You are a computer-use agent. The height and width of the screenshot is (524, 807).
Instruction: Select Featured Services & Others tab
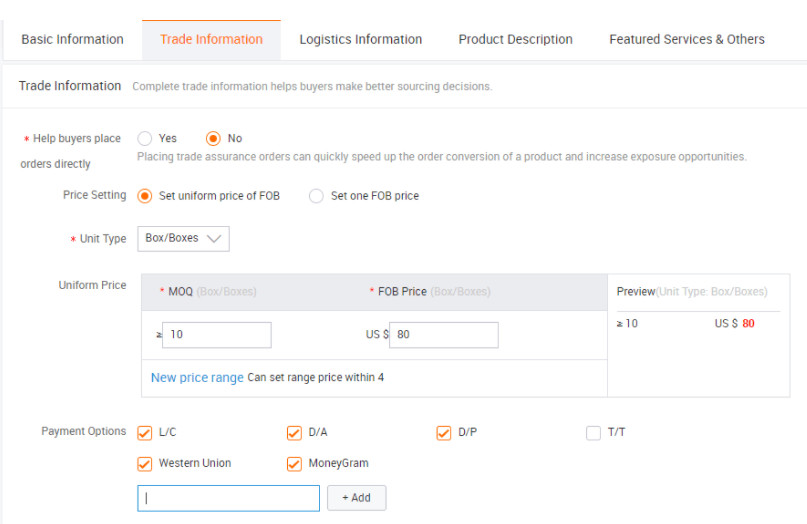pyautogui.click(x=686, y=40)
